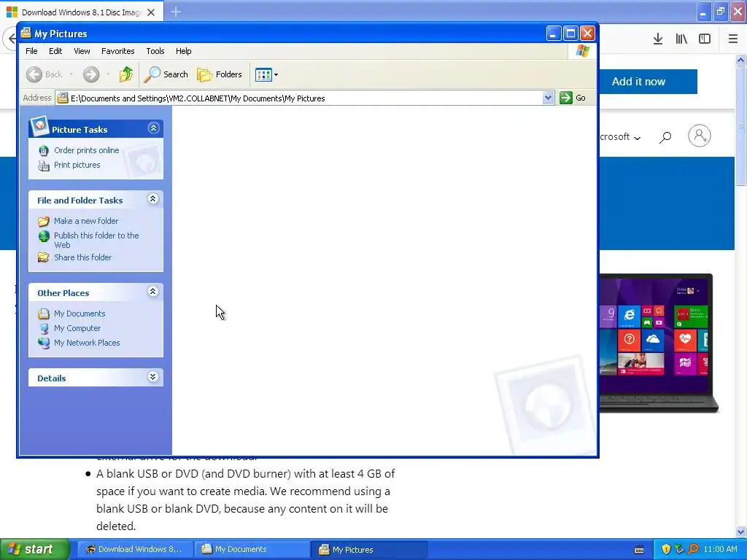This screenshot has height=560, width=747.
Task: Click the browser scrollbar down arrow
Action: [741, 532]
